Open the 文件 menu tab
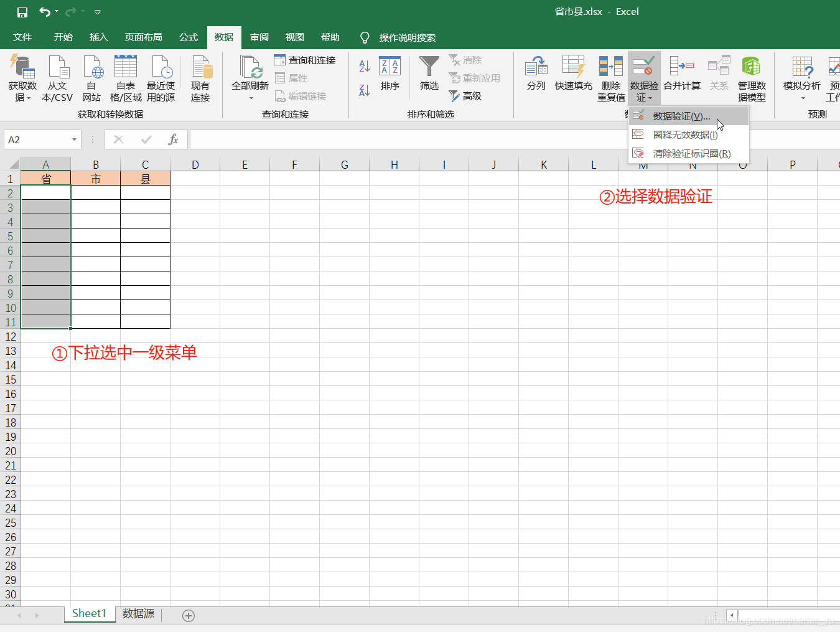 (22, 37)
